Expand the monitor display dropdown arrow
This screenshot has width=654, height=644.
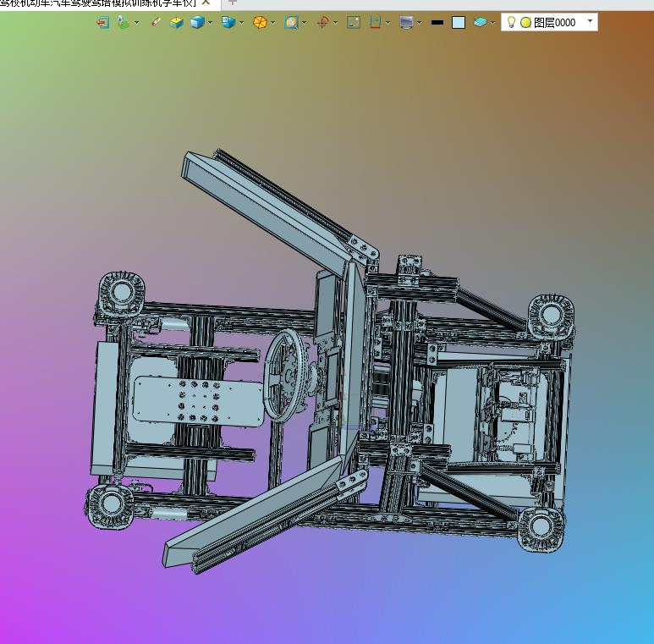[419, 23]
